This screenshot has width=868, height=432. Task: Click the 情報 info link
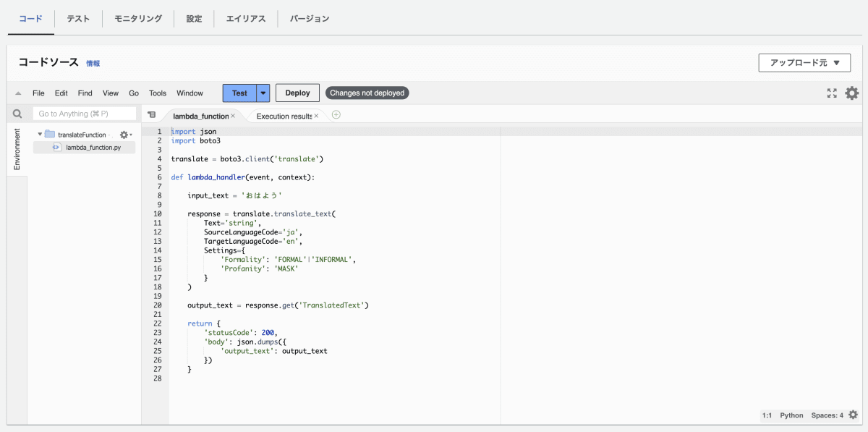(93, 64)
